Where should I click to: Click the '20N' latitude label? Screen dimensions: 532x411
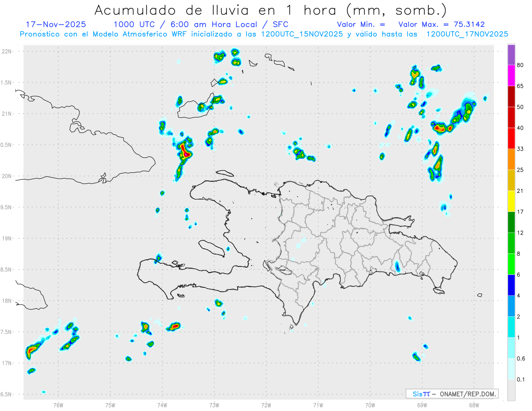(8, 176)
